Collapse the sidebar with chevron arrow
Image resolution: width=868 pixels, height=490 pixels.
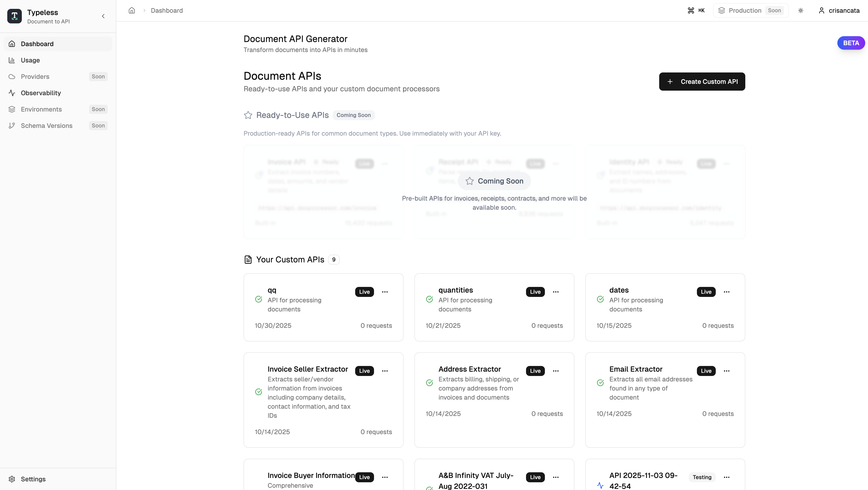click(103, 16)
